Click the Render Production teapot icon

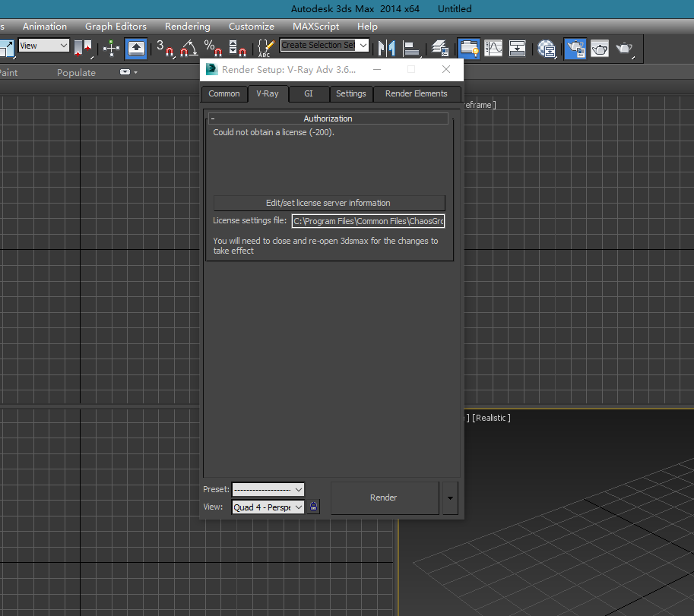tap(625, 48)
